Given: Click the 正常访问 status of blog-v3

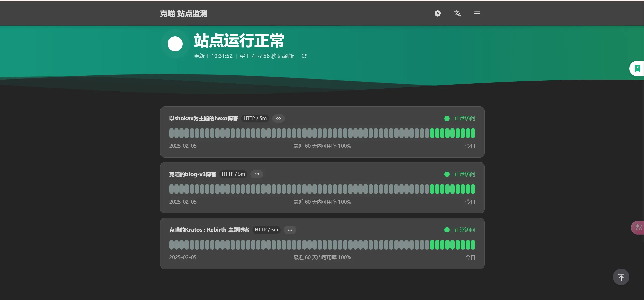Looking at the screenshot, I should pyautogui.click(x=464, y=174).
